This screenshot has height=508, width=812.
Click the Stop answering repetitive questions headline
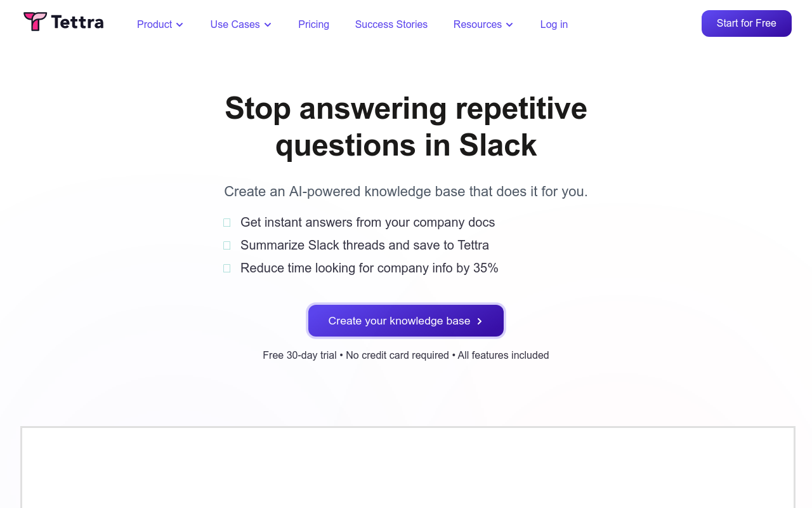406,126
